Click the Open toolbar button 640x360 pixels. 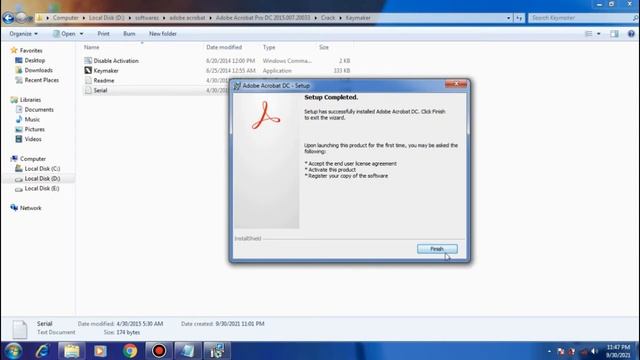[64, 34]
